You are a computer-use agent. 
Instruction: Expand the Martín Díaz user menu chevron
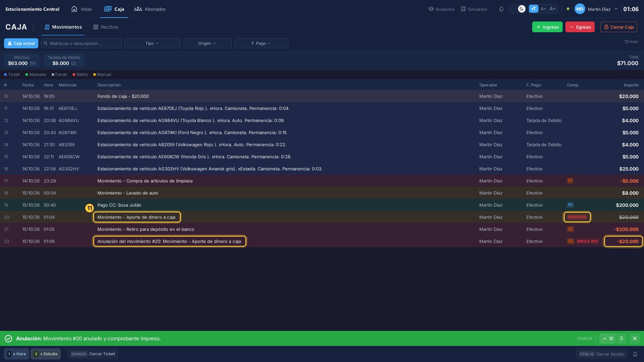[x=616, y=9]
